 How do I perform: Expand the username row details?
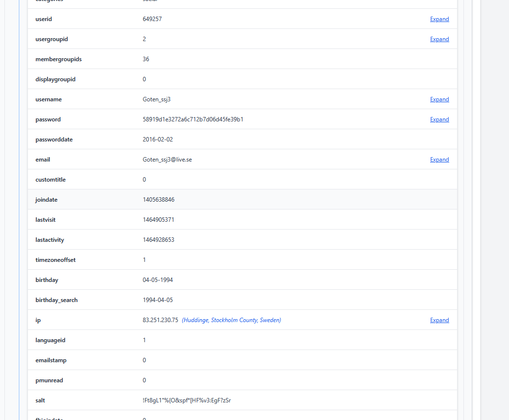pyautogui.click(x=439, y=99)
